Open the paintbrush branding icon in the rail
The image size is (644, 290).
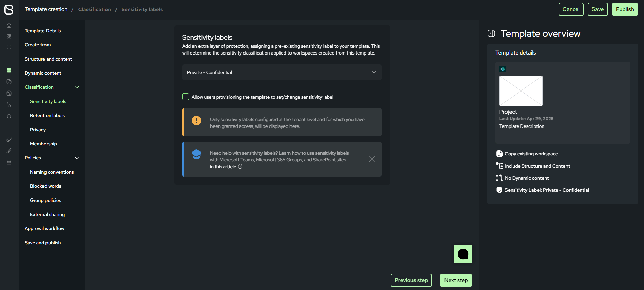[x=9, y=151]
